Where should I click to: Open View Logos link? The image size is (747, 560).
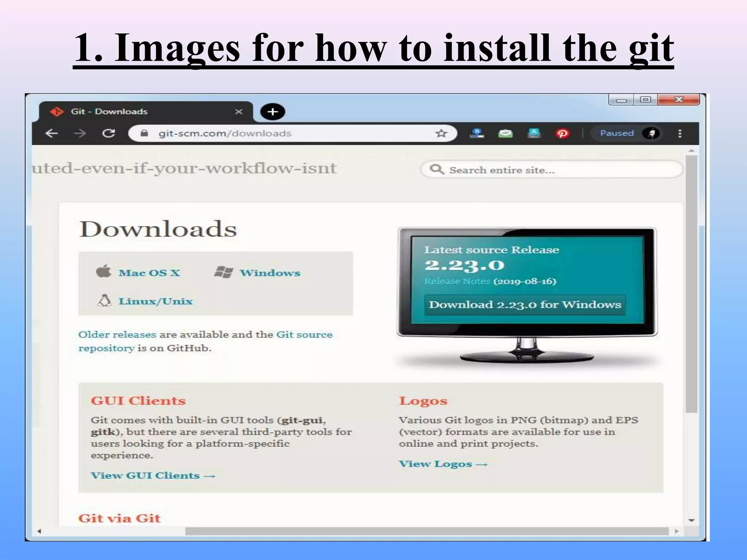click(x=443, y=464)
